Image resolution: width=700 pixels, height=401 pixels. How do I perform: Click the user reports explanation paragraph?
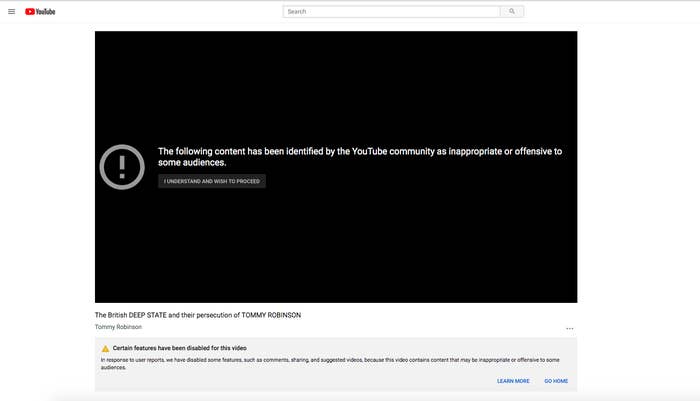330,363
